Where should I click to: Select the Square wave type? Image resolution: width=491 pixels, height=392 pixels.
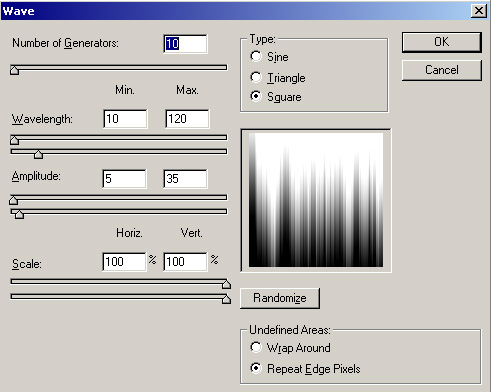pos(256,96)
